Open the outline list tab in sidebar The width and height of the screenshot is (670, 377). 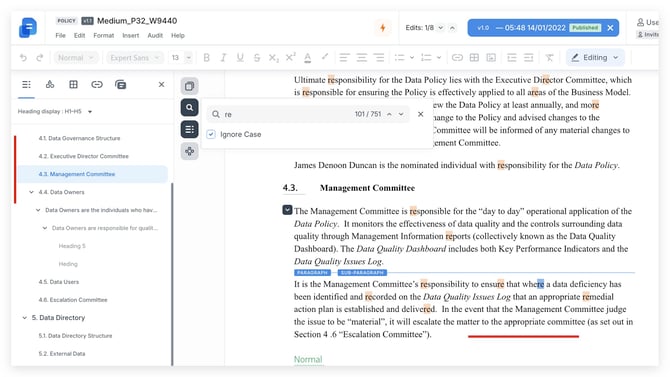26,85
